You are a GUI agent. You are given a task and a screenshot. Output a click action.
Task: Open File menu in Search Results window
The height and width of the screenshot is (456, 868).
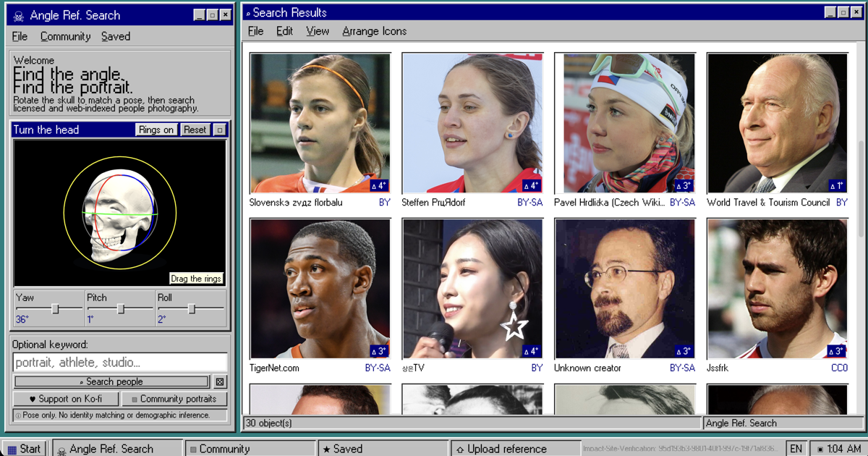click(255, 31)
